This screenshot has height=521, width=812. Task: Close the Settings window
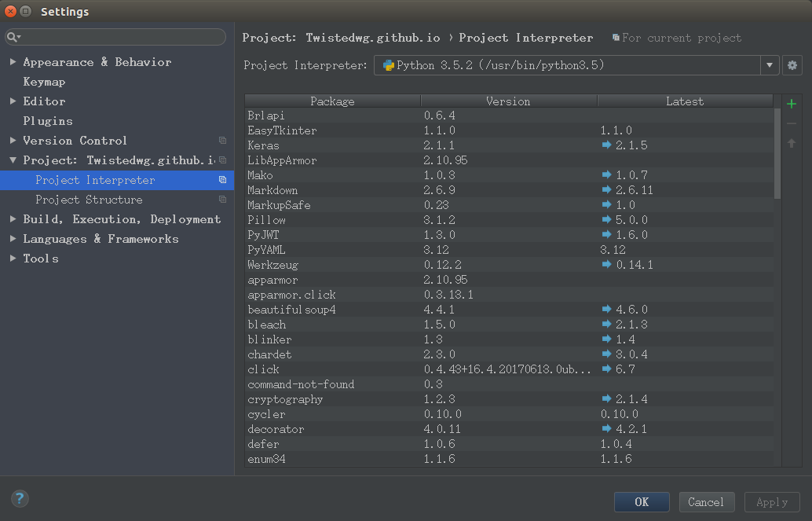pos(10,11)
